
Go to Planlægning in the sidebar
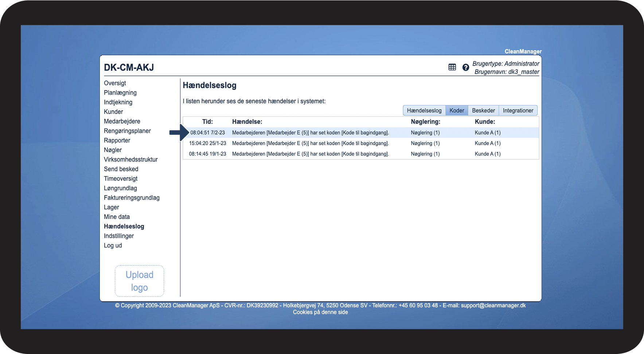pyautogui.click(x=120, y=93)
